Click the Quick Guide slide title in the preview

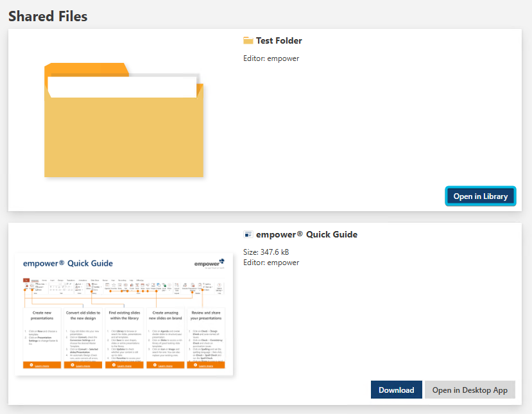68,263
